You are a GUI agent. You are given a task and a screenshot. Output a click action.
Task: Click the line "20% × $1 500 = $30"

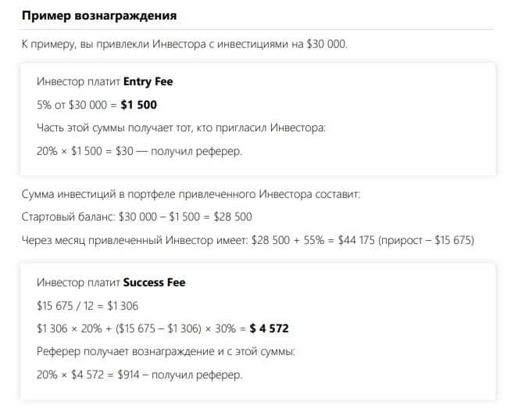tap(139, 151)
